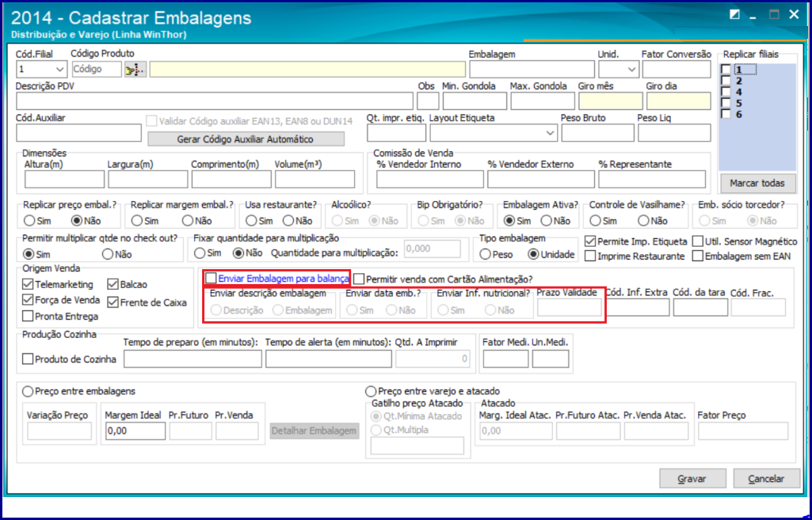
Task: Click the Tempo de alerta field
Action: click(x=328, y=359)
